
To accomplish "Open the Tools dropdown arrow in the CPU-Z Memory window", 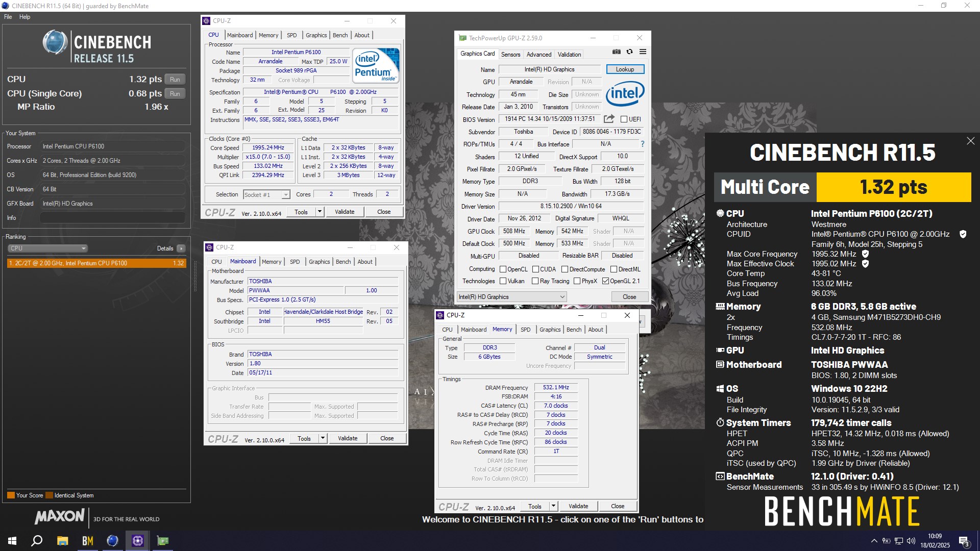I will 553,506.
